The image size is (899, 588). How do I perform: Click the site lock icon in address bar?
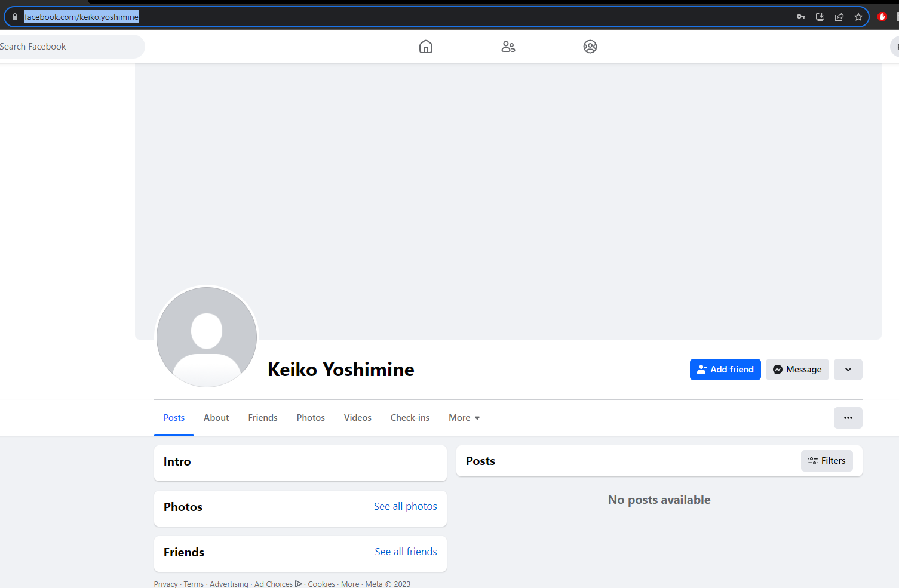pos(15,17)
